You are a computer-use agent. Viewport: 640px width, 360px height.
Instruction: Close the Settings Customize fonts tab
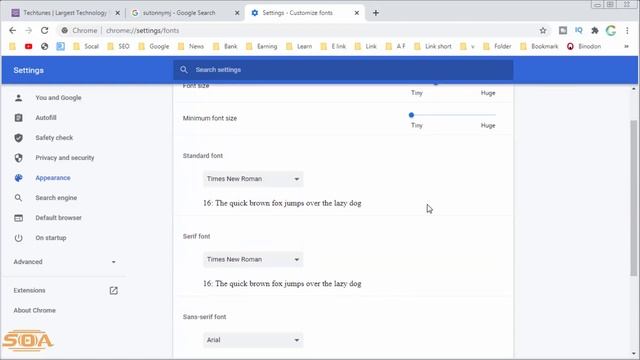[356, 13]
